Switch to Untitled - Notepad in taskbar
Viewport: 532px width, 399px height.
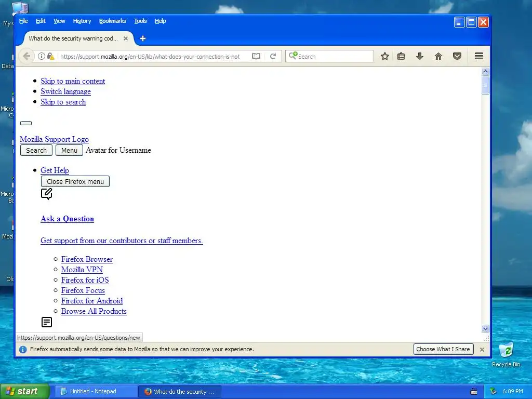point(97,392)
